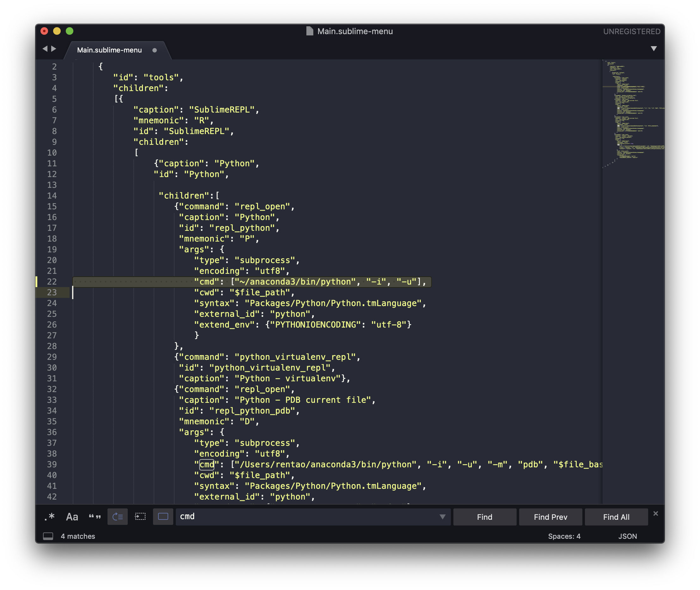Click the Find All button
This screenshot has width=700, height=590.
pyautogui.click(x=616, y=517)
